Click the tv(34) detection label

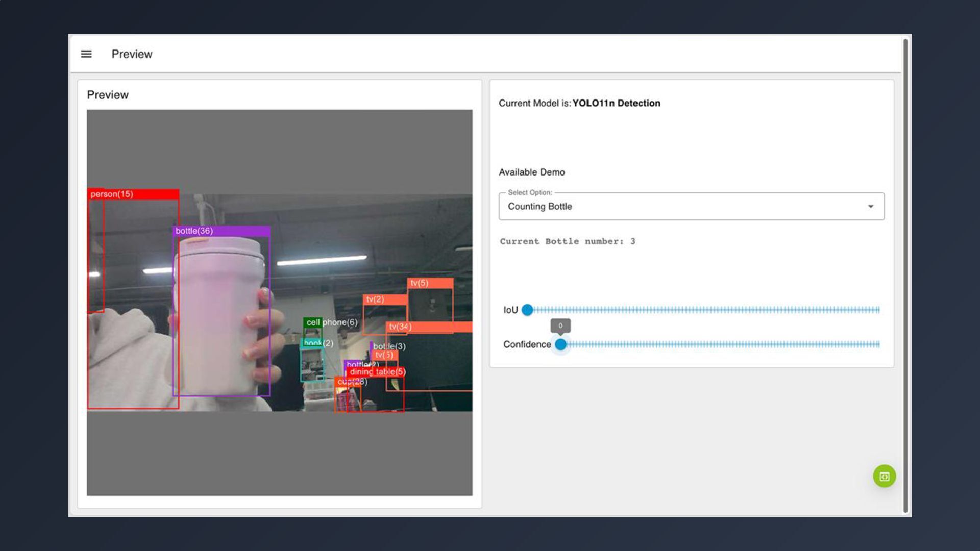coord(400,327)
